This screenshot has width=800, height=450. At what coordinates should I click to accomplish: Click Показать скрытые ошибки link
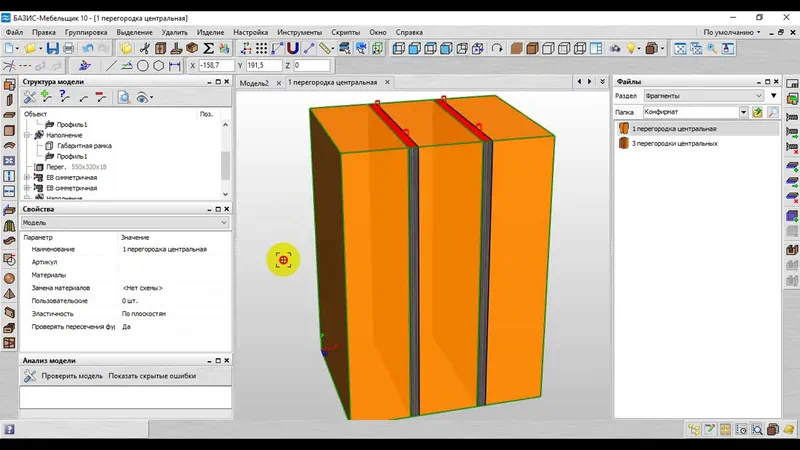tap(152, 376)
